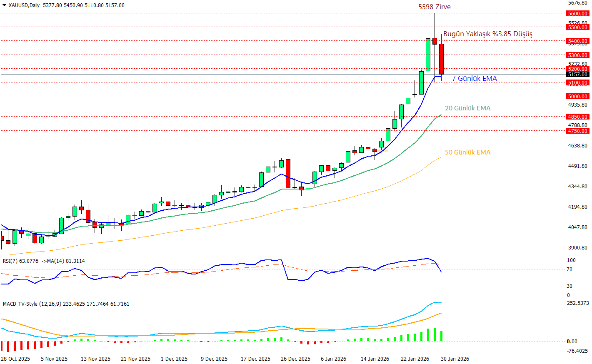Click the black 5157.00 current price tag

tap(577, 75)
